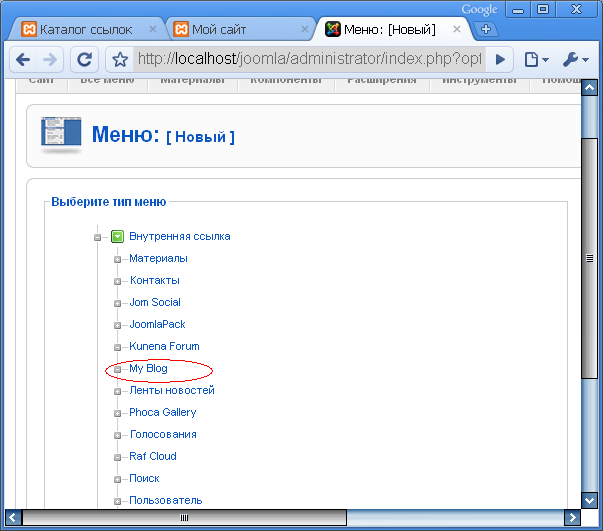Go back with the browser back arrow
Viewport: 603px width, 531px height.
point(23,60)
